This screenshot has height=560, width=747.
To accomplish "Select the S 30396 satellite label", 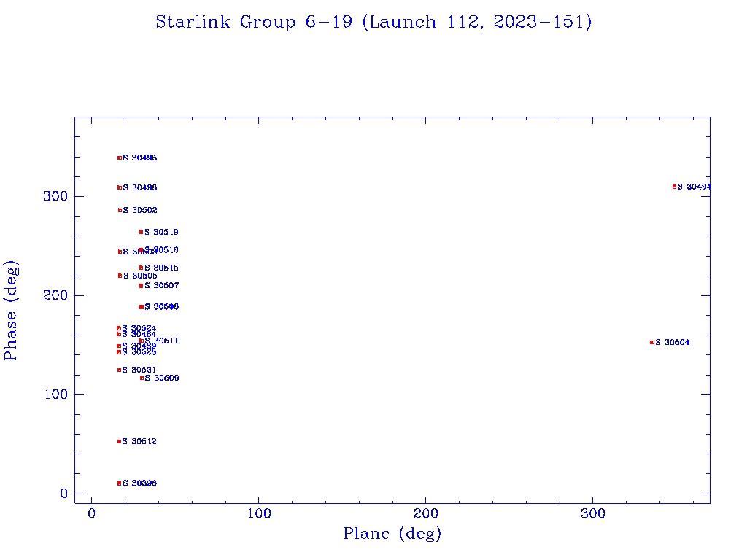I will (139, 483).
